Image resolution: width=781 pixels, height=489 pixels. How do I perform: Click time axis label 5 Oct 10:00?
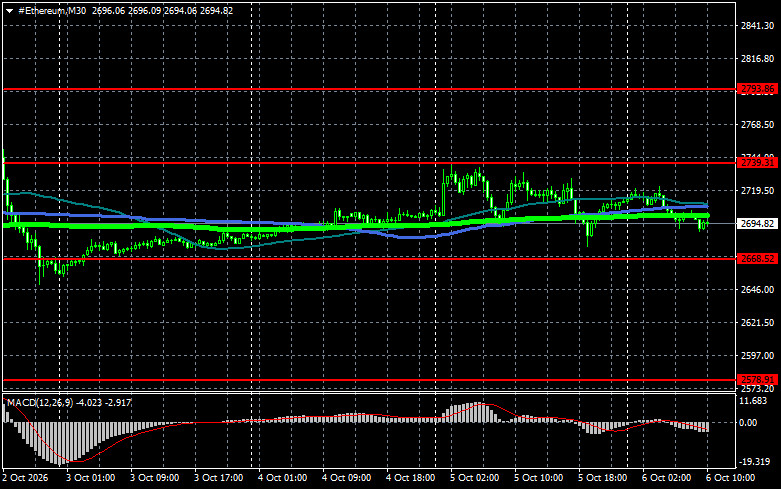coord(538,478)
